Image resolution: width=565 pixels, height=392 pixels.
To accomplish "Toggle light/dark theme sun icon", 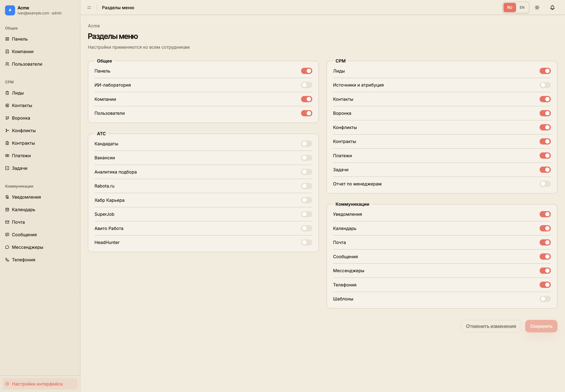I will coord(537,8).
